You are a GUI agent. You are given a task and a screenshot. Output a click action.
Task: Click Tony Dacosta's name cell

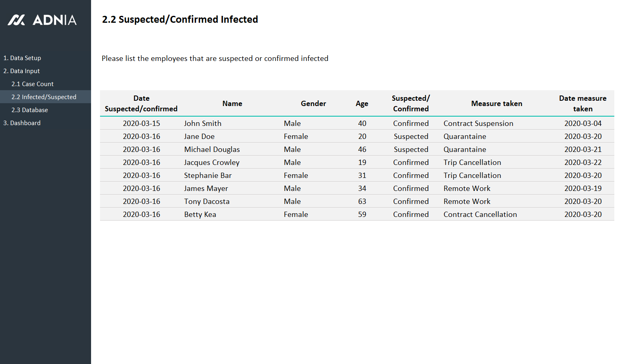[x=207, y=201]
